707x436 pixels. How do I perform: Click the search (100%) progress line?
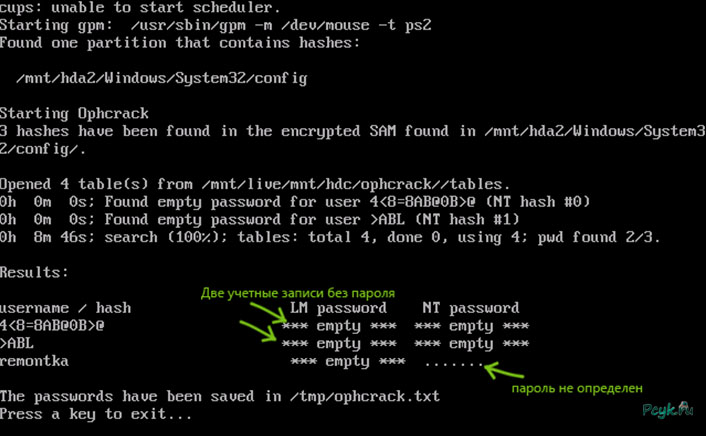pyautogui.click(x=330, y=237)
